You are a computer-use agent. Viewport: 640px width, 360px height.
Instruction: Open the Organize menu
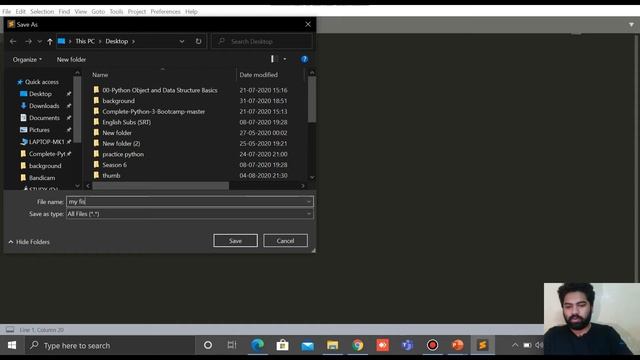pos(27,60)
